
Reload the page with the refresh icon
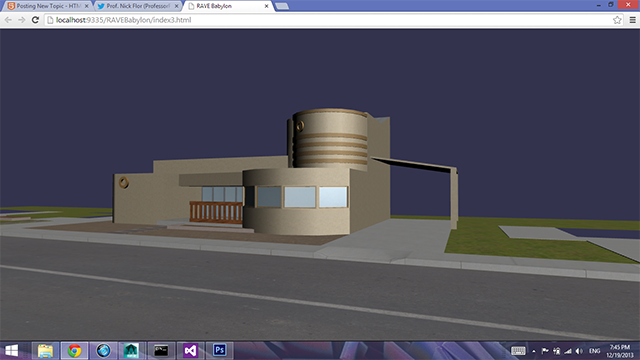pyautogui.click(x=36, y=20)
